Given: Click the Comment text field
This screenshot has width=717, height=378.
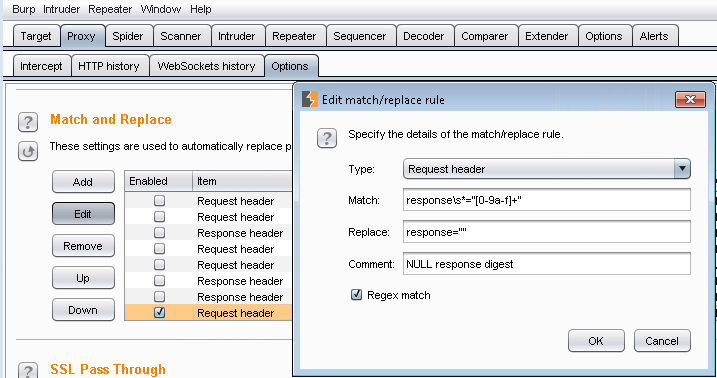Looking at the screenshot, I should click(546, 264).
